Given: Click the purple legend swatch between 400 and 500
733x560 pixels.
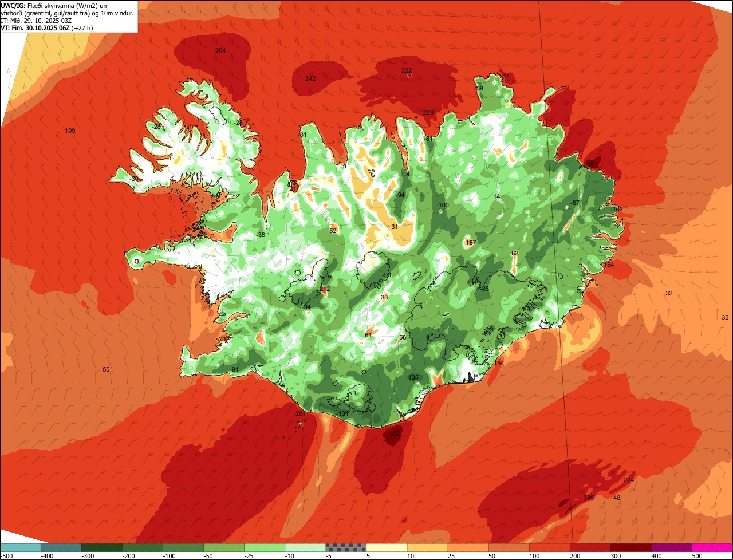Looking at the screenshot, I should click(x=671, y=547).
